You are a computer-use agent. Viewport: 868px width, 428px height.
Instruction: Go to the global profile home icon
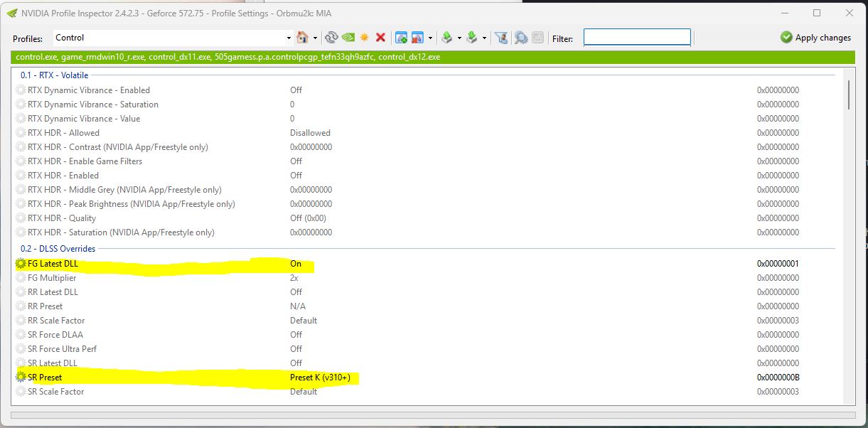[303, 38]
